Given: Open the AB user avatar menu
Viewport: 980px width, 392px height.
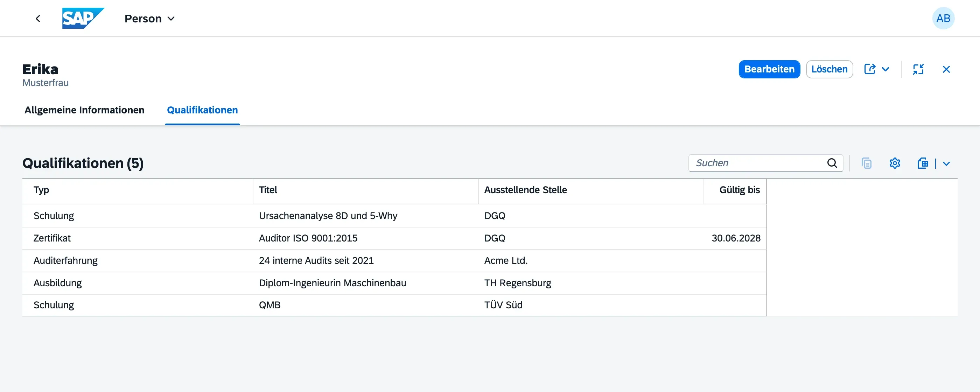Looking at the screenshot, I should (943, 18).
